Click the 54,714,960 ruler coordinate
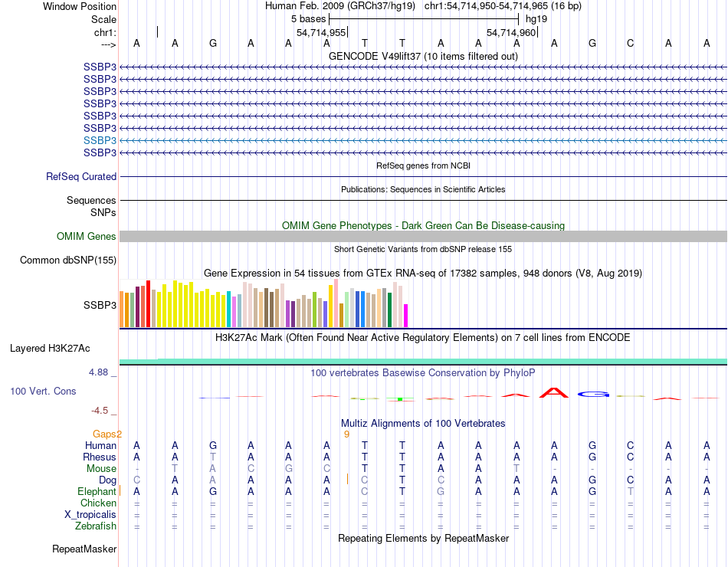Screen dimensions: 728x567 (511, 32)
